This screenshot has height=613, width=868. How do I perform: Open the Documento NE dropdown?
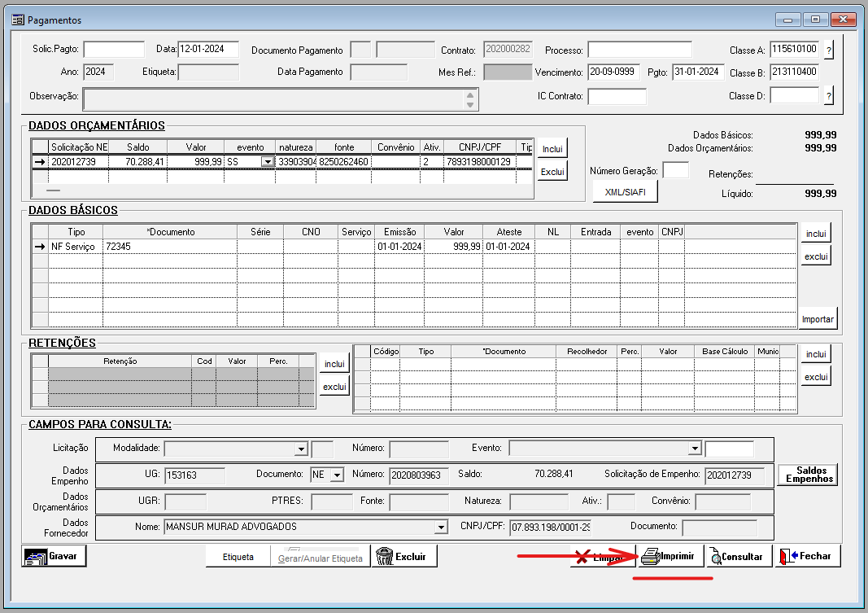337,475
